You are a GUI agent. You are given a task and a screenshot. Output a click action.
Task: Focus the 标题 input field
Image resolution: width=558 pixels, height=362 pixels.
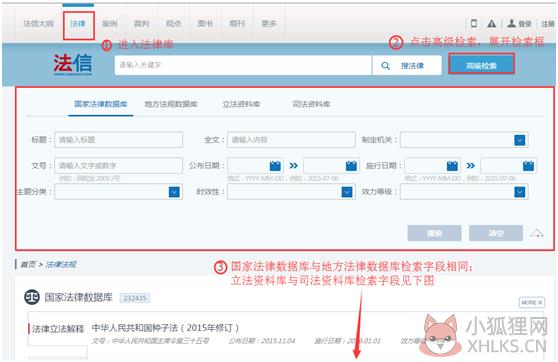pyautogui.click(x=119, y=140)
